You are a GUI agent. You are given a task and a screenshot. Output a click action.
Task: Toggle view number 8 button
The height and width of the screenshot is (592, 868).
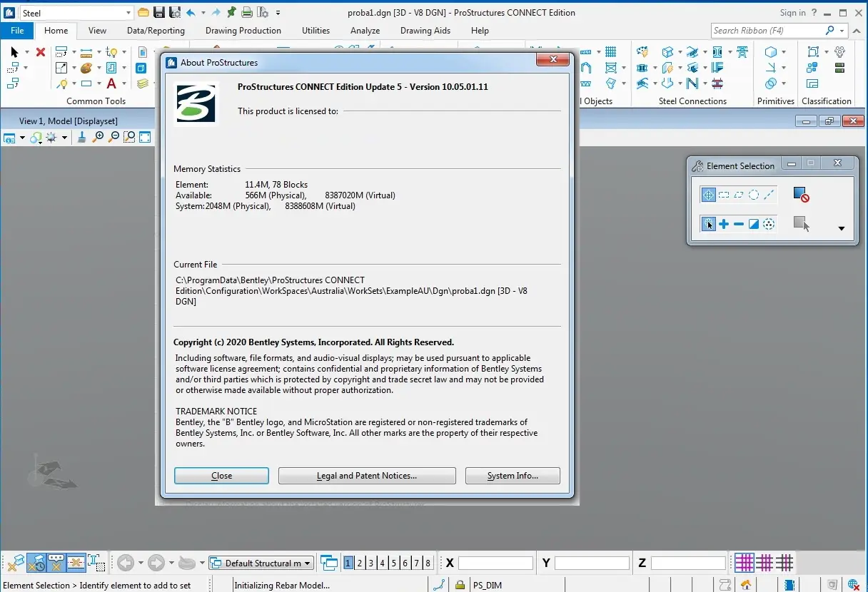click(x=428, y=563)
